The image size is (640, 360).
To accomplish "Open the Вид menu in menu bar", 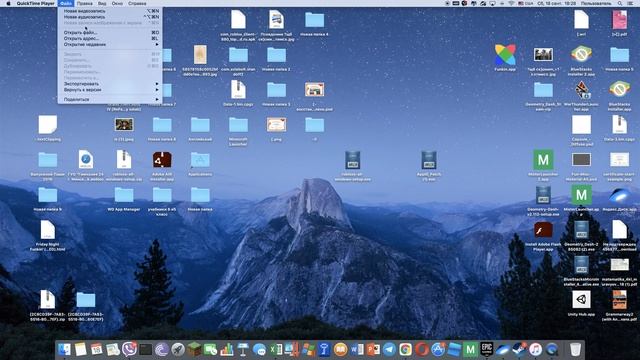I will tap(102, 3).
